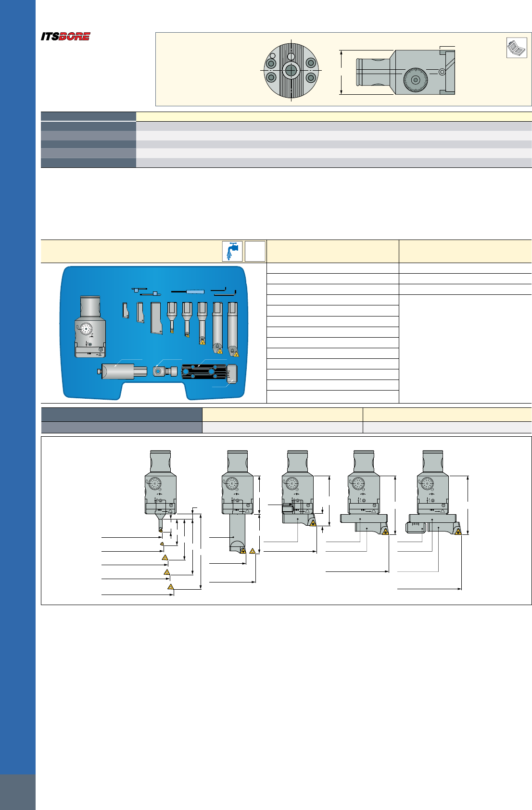This screenshot has width=532, height=810.
Task: Click the ITSBORE logo
Action: click(65, 37)
